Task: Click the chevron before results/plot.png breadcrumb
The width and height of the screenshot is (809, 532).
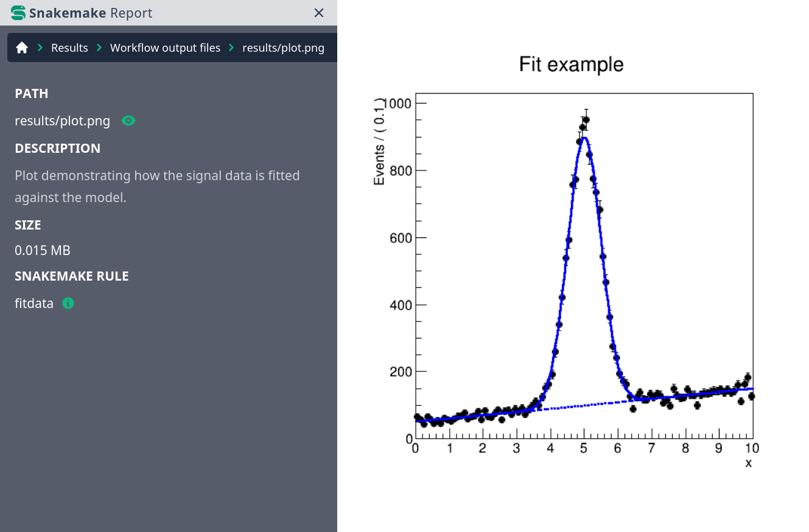Action: tap(231, 47)
